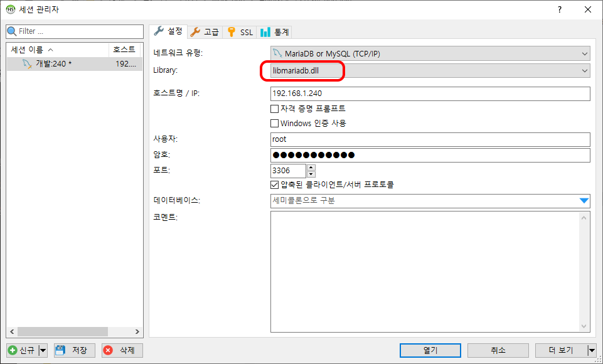Open the 네트워크 유형 dropdown
The height and width of the screenshot is (364, 603).
click(x=584, y=53)
